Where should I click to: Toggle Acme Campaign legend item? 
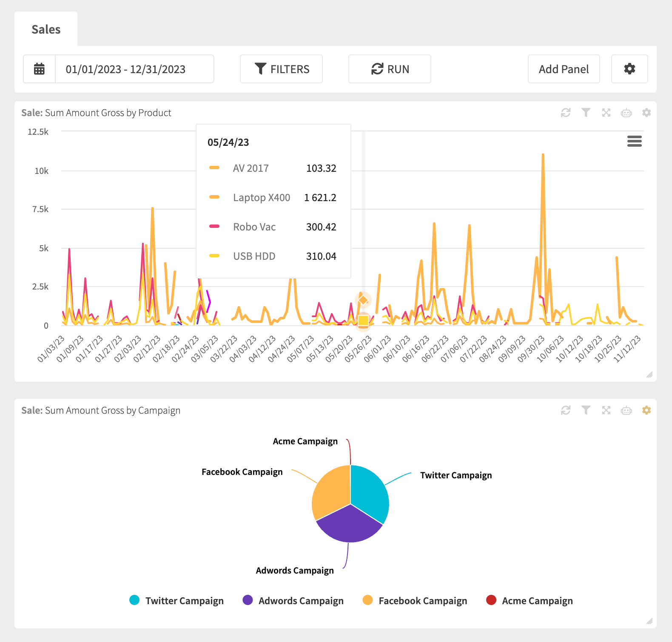click(530, 600)
